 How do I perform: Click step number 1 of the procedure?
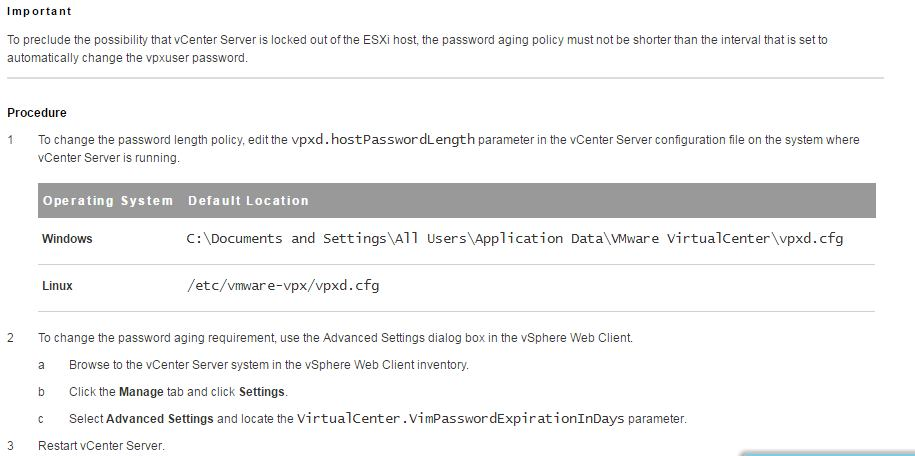click(x=11, y=140)
